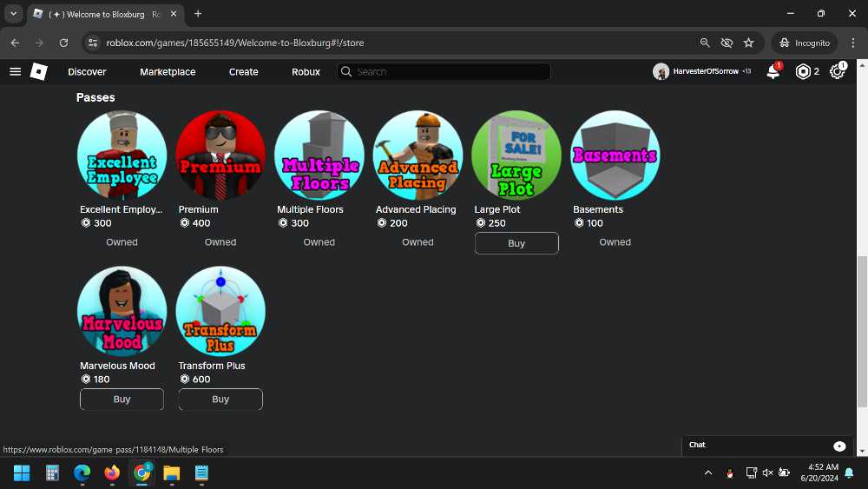Viewport: 868px width, 489px height.
Task: Show hidden system tray icons chevron
Action: tap(708, 473)
